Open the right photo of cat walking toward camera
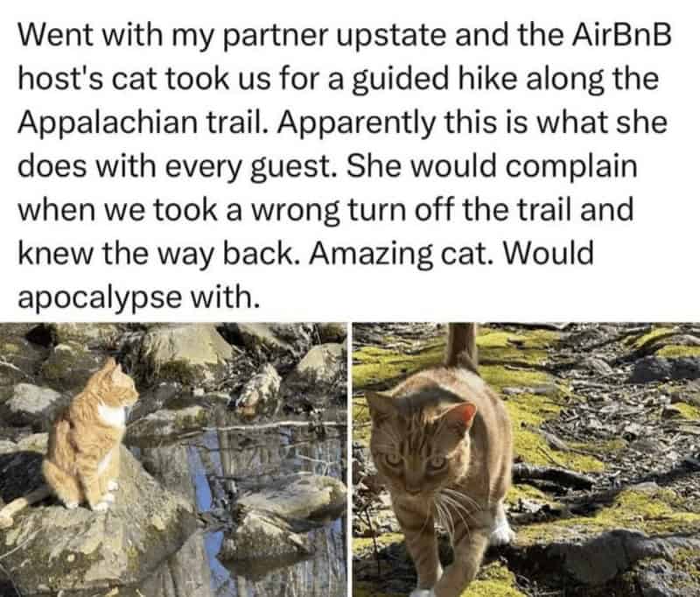Image resolution: width=700 pixels, height=597 pixels. (527, 460)
